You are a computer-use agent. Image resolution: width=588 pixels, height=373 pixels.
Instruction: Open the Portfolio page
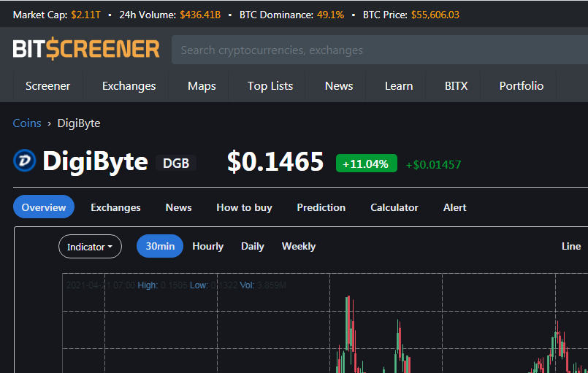coord(522,86)
